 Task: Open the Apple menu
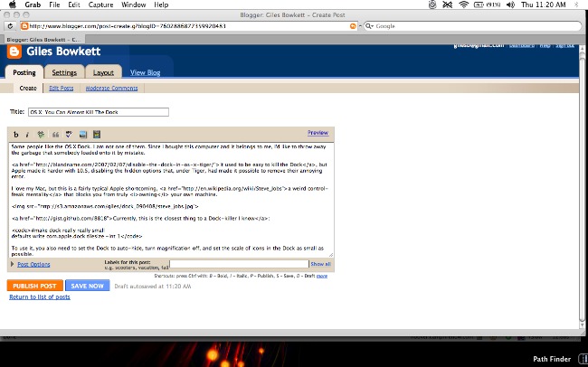pos(13,5)
